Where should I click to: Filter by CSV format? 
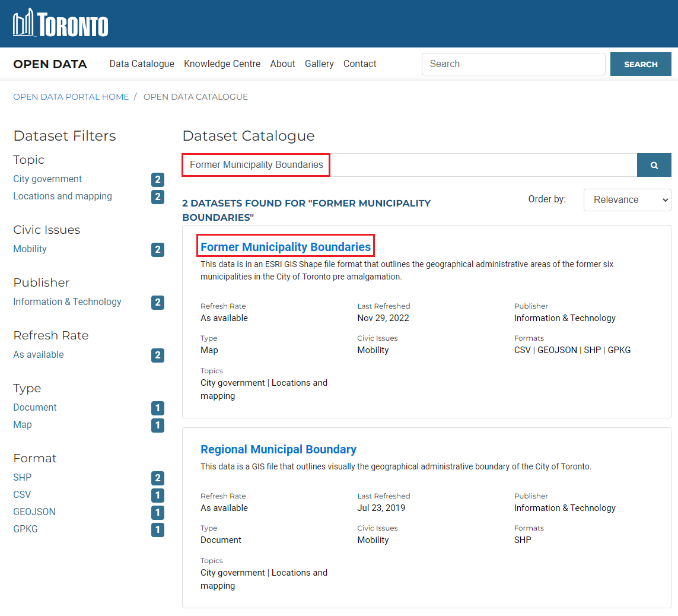[x=22, y=495]
